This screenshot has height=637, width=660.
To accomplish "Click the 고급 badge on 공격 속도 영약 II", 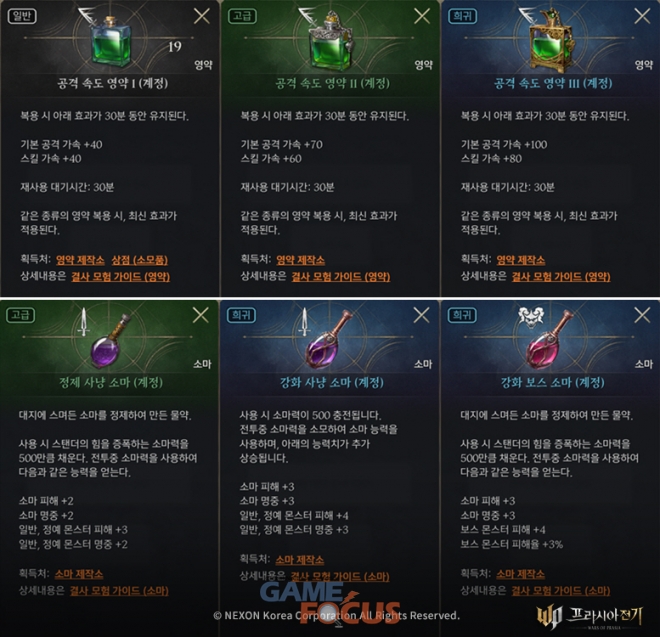I will [x=242, y=16].
